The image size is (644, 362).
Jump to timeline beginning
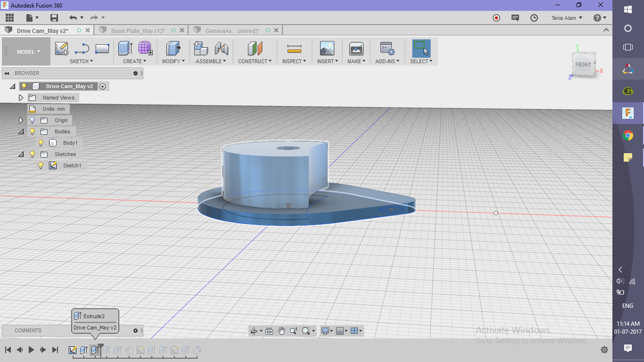point(8,350)
